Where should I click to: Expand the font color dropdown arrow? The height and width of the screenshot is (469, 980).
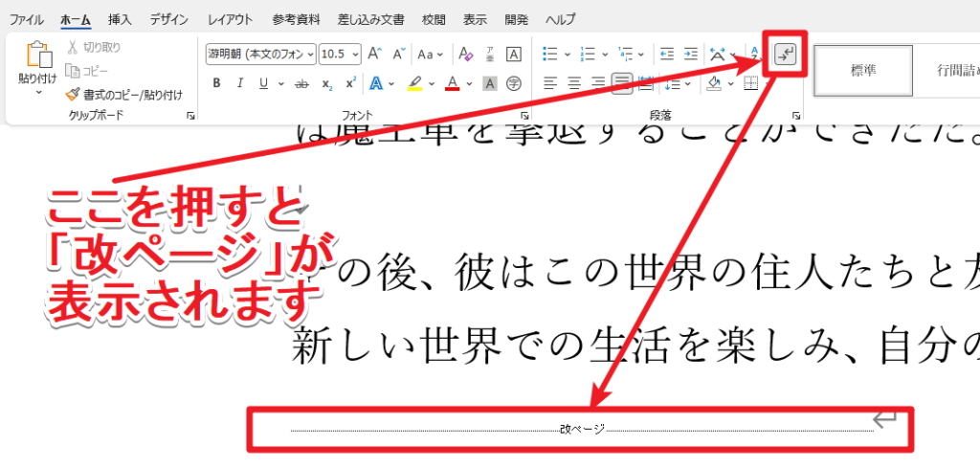pyautogui.click(x=469, y=83)
